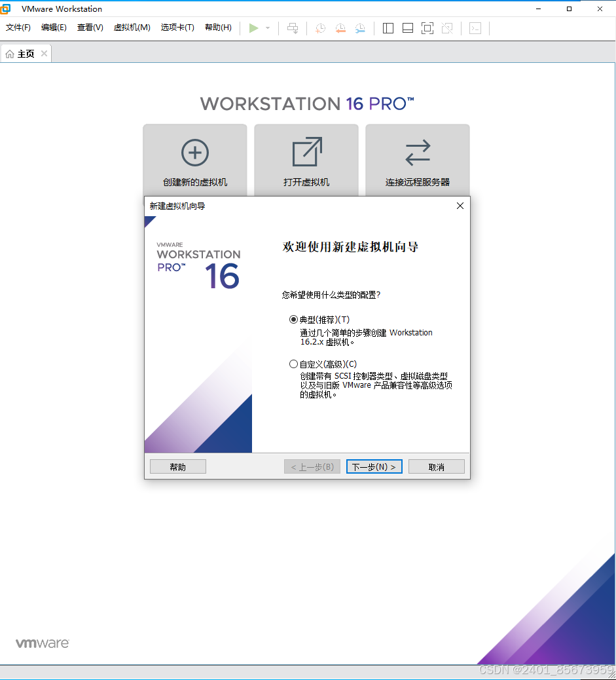Viewport: 616px width, 680px height.
Task: Click the full screen mode icon
Action: pyautogui.click(x=427, y=28)
